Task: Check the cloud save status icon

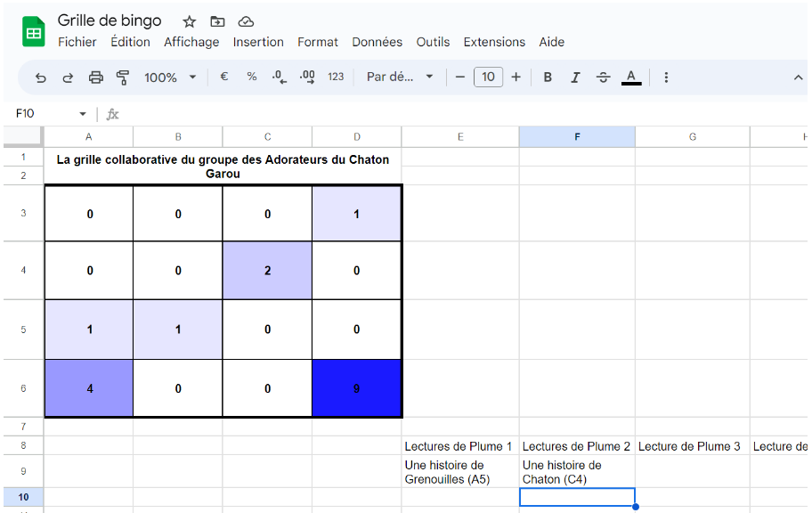Action: point(246,21)
